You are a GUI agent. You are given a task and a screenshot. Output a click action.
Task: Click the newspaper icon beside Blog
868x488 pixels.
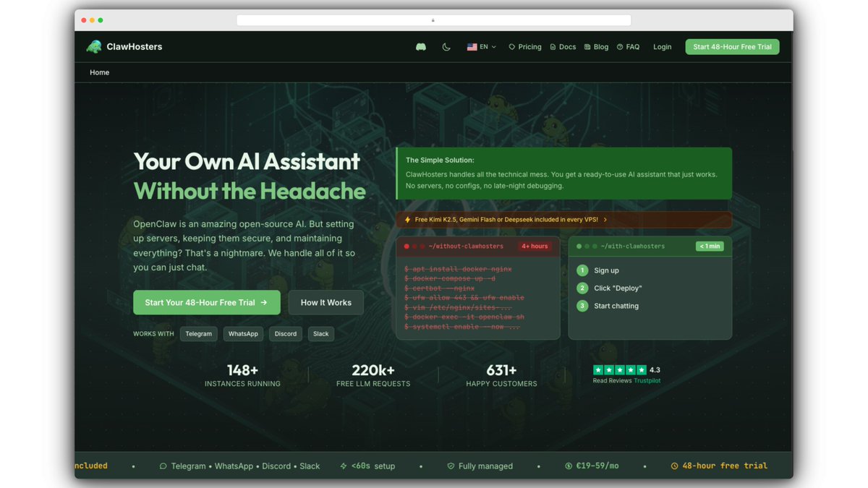coord(587,47)
